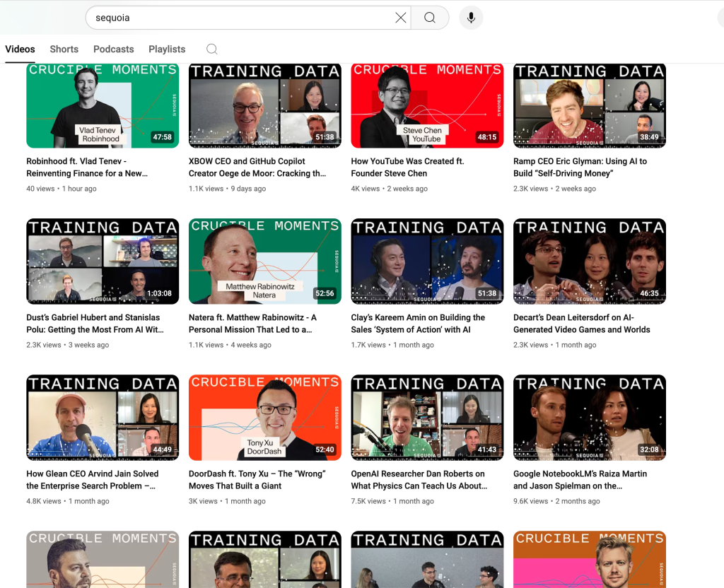This screenshot has width=724, height=588.
Task: Open Dust's Gabriel Hubert video title
Action: tap(95, 324)
